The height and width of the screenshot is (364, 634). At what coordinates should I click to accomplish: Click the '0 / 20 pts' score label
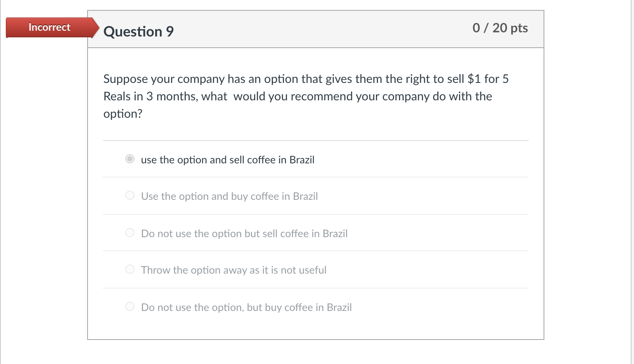tap(501, 28)
